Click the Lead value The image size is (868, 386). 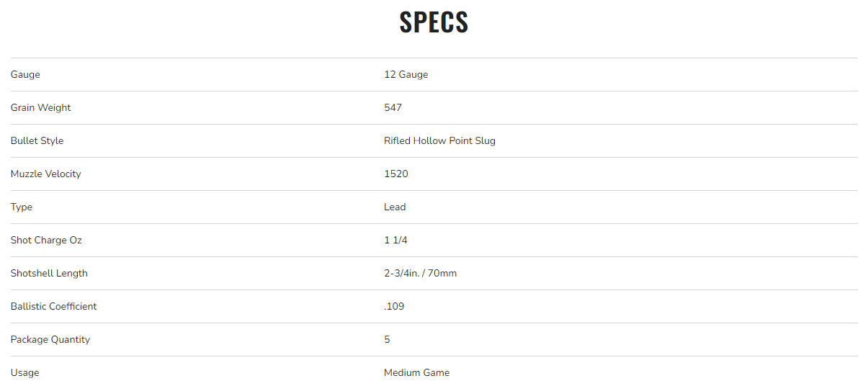[395, 207]
